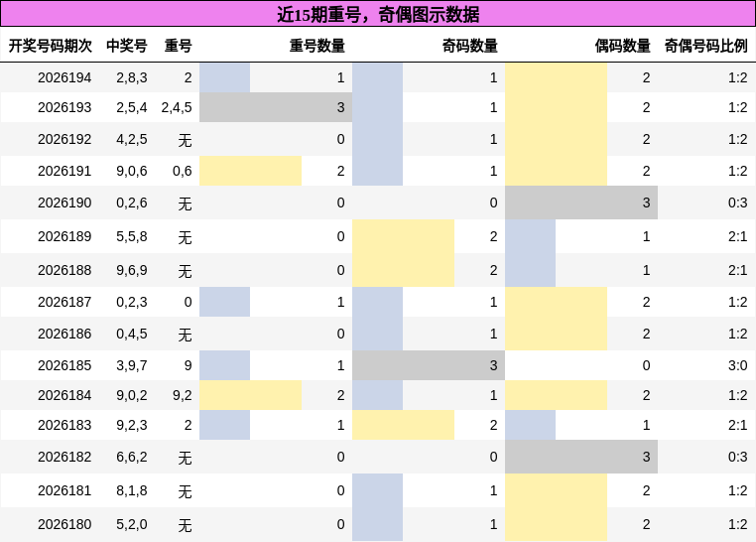
Task: Select winning numbers 8,1,8
Action: (132, 490)
